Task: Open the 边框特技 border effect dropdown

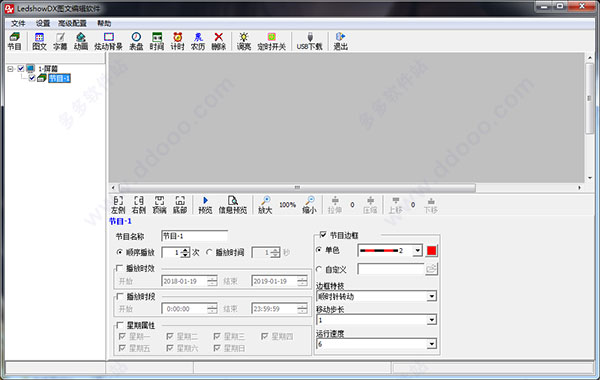Action: pos(432,297)
